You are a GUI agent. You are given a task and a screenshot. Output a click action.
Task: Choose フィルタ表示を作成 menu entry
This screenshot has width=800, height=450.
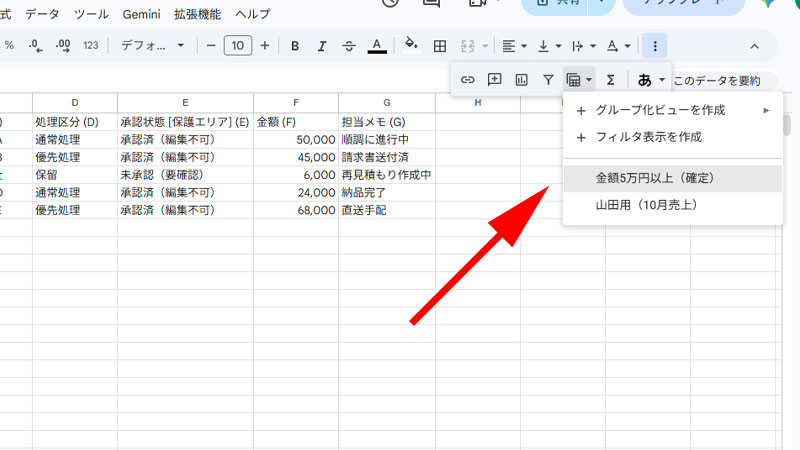[x=672, y=137]
